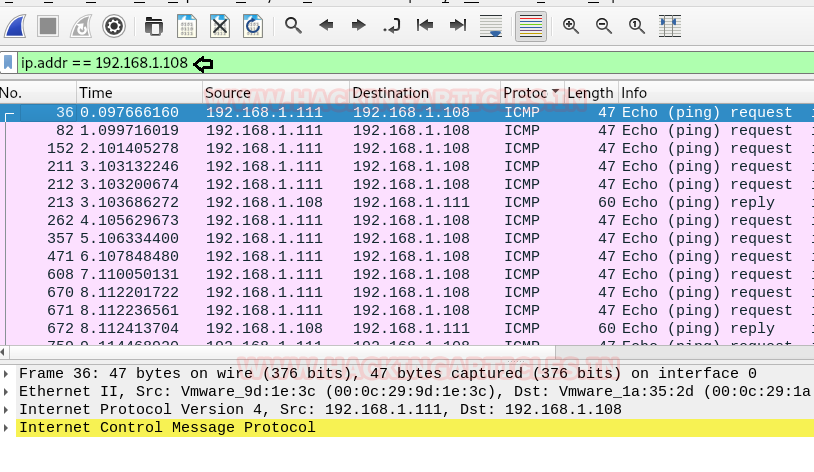Select packet number 36
The image size is (814, 472).
tap(407, 112)
